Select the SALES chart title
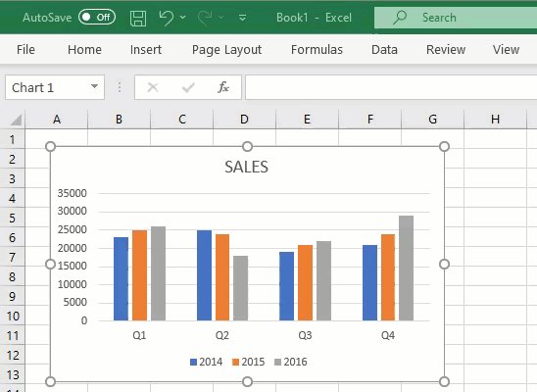Image resolution: width=537 pixels, height=392 pixels. pyautogui.click(x=247, y=167)
